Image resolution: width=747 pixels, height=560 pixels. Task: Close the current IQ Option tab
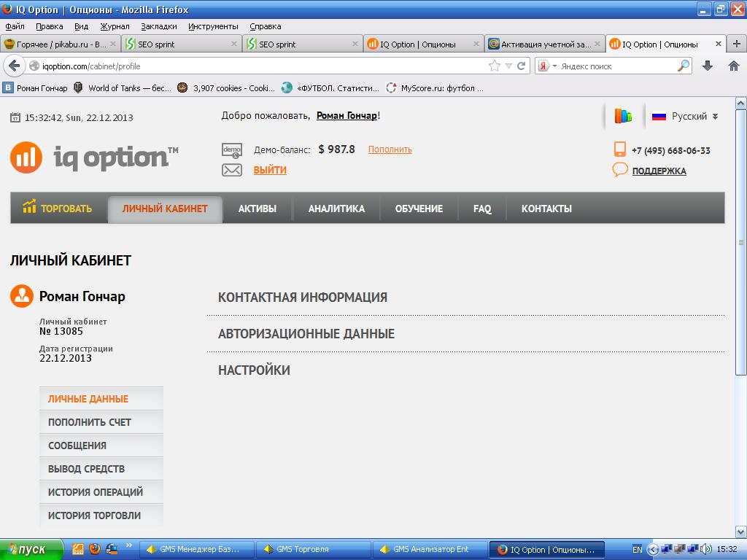point(719,44)
